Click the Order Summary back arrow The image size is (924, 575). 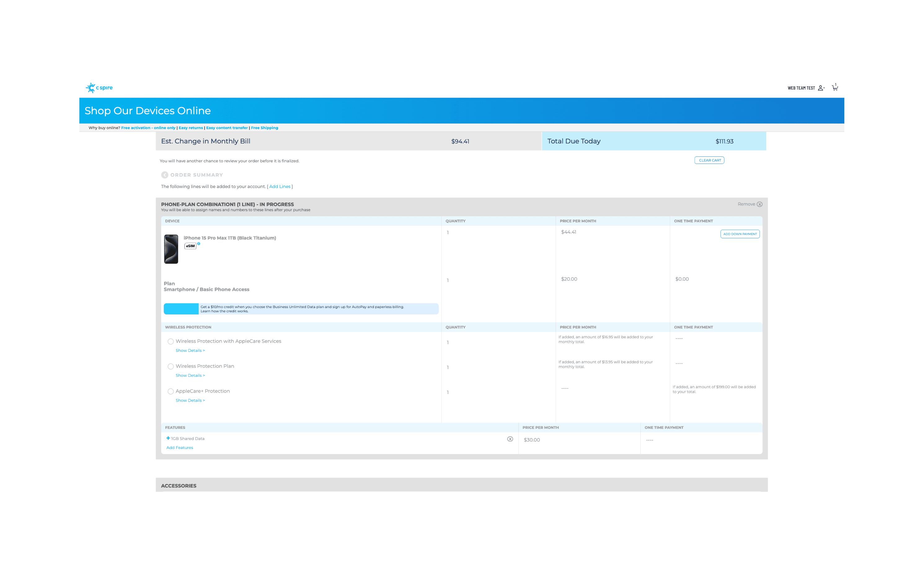click(164, 175)
